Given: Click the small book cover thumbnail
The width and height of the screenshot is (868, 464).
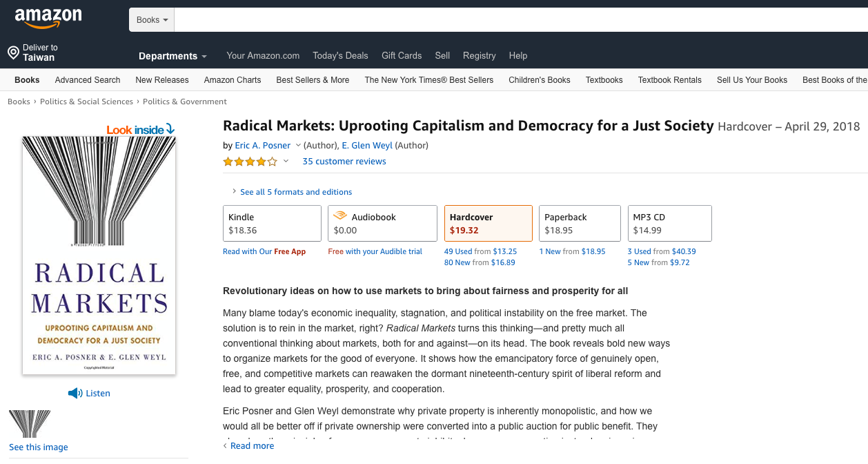Looking at the screenshot, I should coord(30,424).
